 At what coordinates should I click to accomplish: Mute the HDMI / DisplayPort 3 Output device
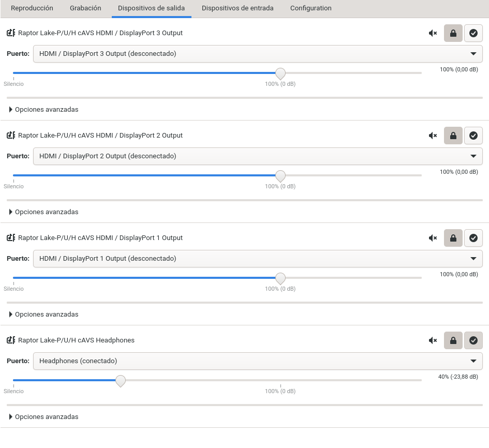433,33
